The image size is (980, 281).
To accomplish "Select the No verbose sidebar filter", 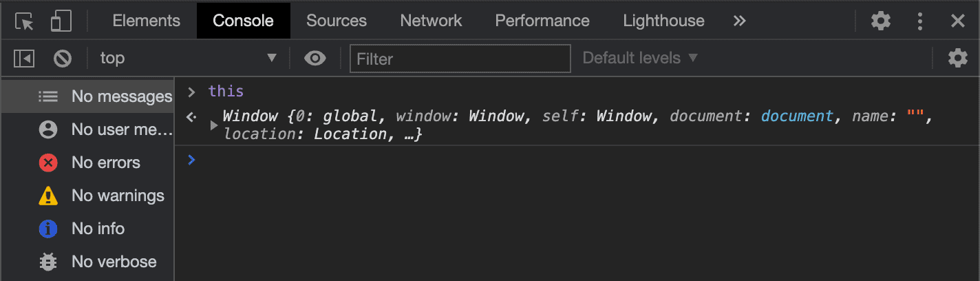I will coord(114,262).
